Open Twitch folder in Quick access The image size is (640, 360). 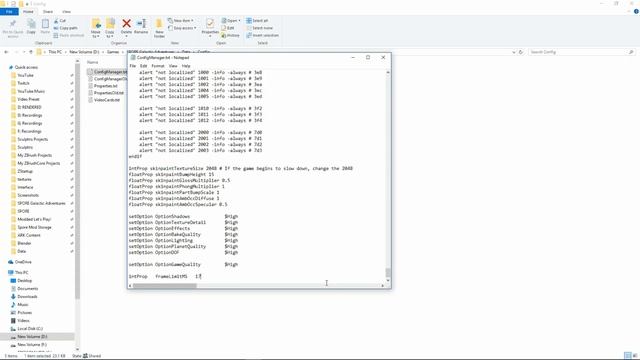click(x=23, y=83)
